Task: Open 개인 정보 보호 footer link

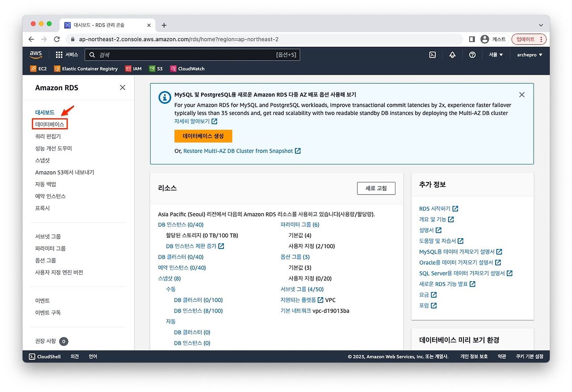Action: (474, 356)
